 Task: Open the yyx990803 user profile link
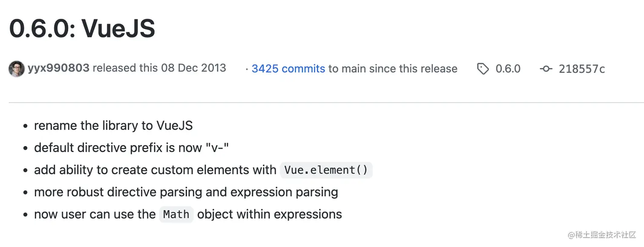58,68
